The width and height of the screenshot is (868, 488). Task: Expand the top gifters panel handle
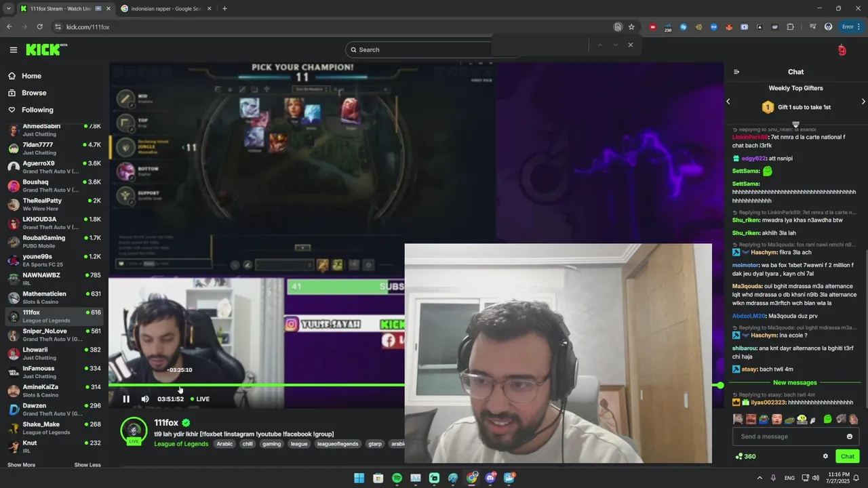pos(796,125)
